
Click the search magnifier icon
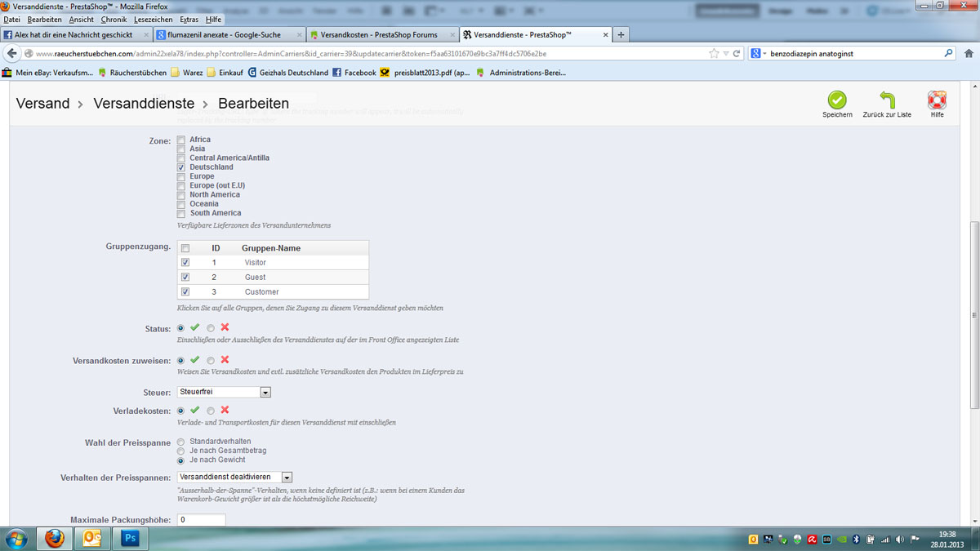[x=948, y=53]
